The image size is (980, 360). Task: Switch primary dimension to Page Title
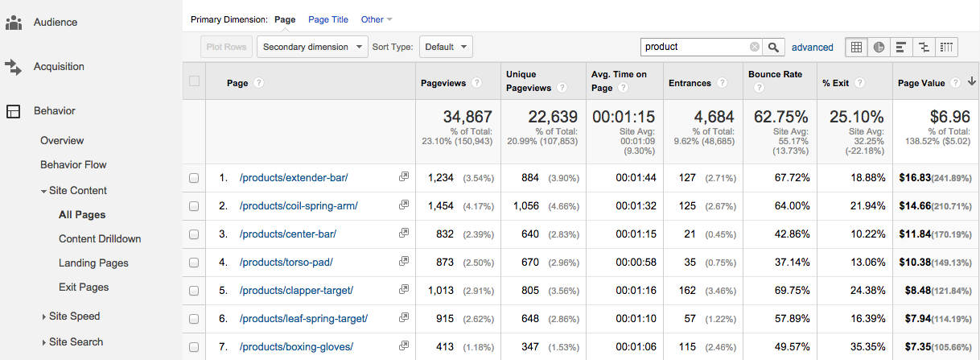tap(328, 19)
